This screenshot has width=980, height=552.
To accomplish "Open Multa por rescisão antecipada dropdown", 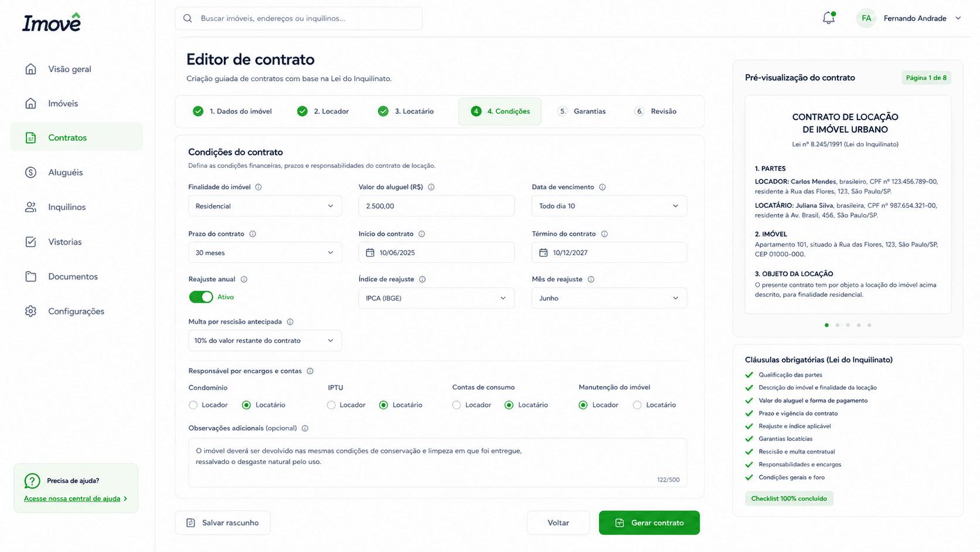I will 265,341.
